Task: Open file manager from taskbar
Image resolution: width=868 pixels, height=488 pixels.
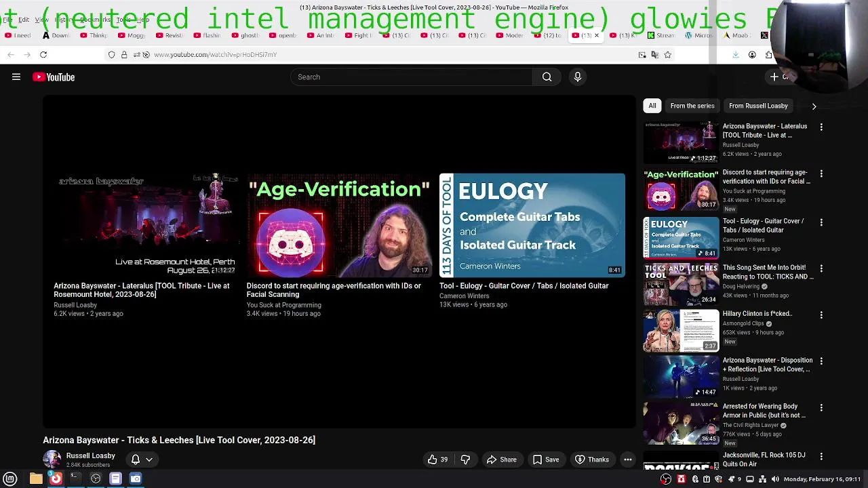Action: point(36,479)
